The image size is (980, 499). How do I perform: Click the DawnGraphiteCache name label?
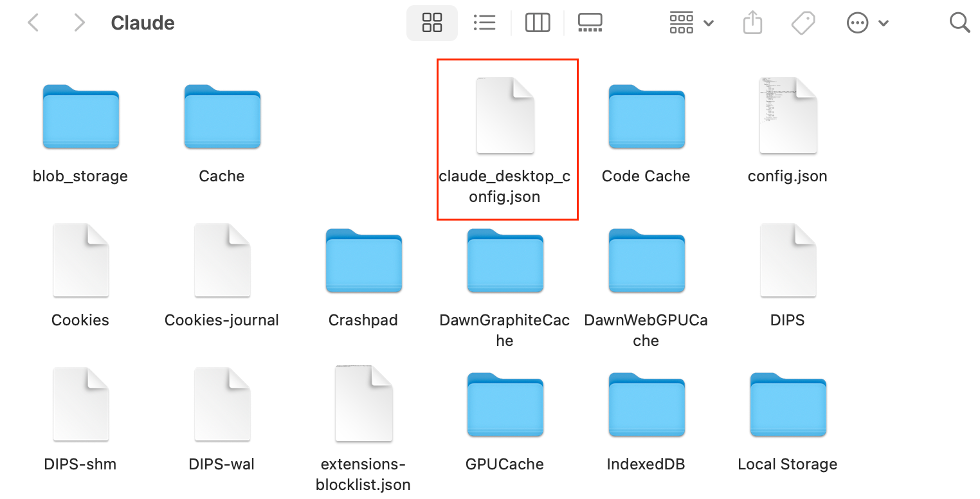pyautogui.click(x=505, y=331)
